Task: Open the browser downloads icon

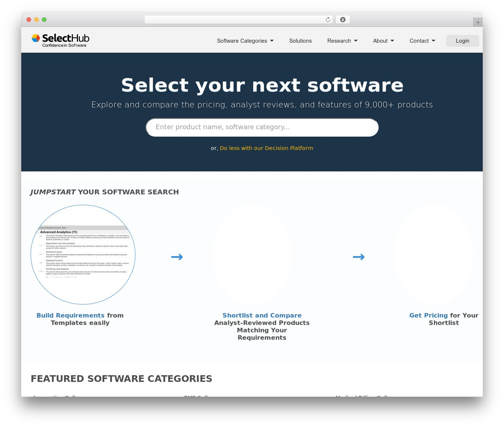Action: click(x=343, y=20)
